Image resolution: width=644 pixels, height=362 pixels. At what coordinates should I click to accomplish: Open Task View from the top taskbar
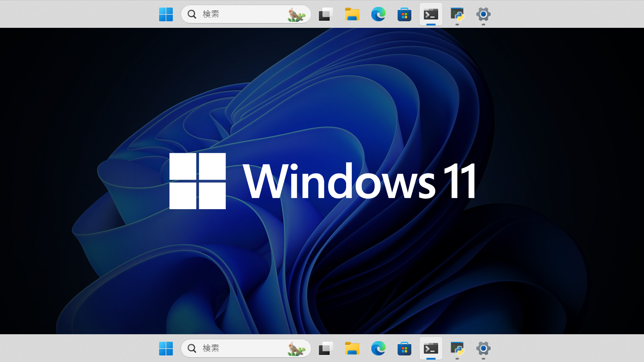coord(325,14)
